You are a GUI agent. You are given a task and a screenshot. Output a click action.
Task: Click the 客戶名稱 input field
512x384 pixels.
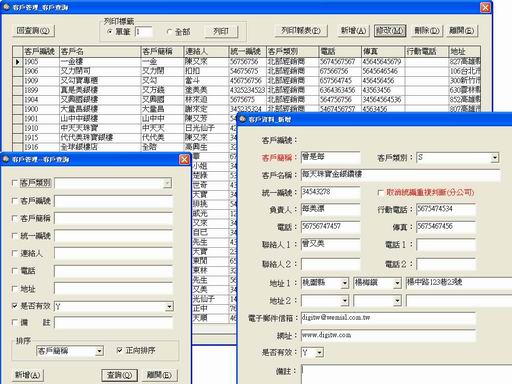(400, 175)
